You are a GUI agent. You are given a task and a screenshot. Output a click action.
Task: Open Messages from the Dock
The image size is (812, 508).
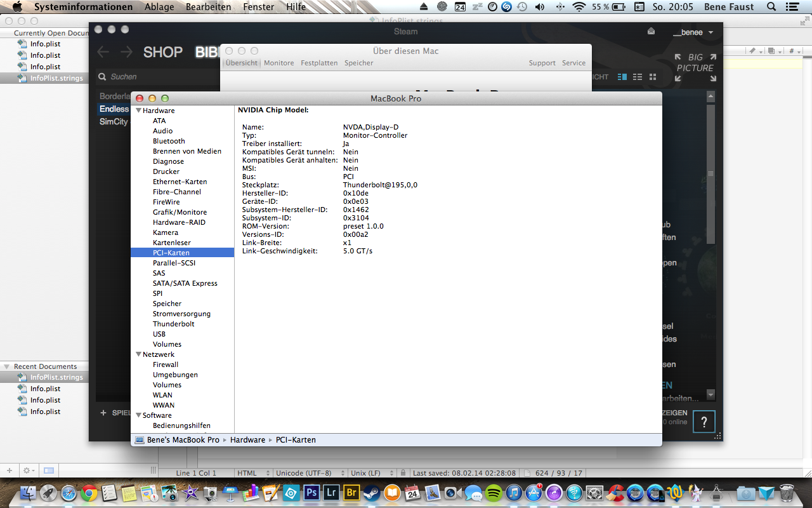pos(473,492)
